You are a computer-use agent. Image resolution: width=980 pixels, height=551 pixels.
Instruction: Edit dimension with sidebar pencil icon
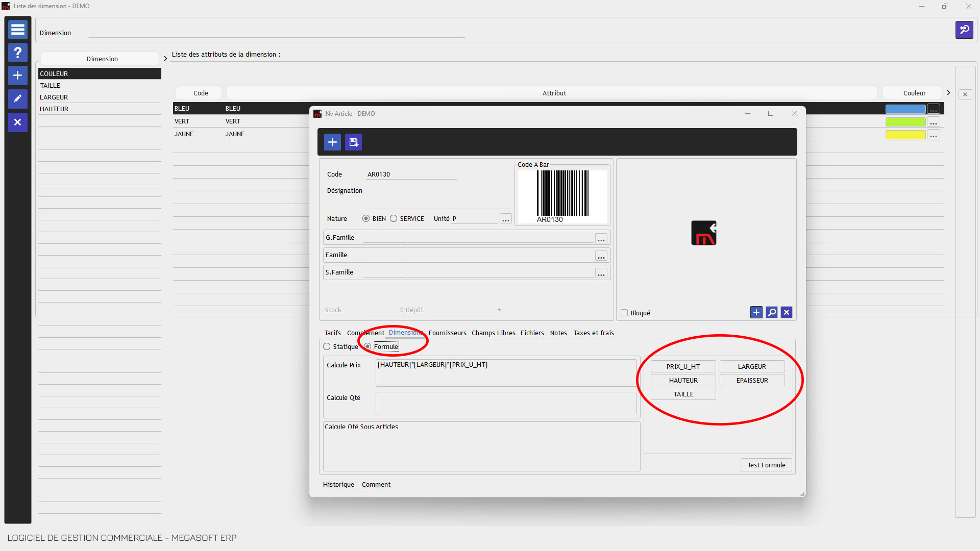click(x=18, y=99)
